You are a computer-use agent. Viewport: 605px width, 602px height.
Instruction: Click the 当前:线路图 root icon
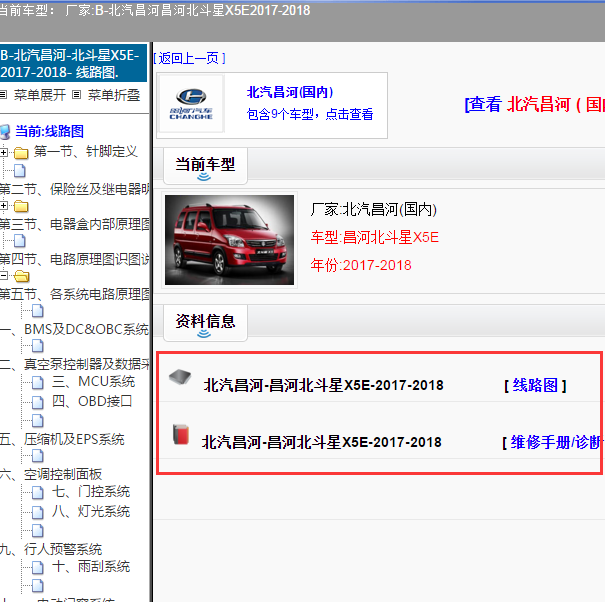point(5,132)
